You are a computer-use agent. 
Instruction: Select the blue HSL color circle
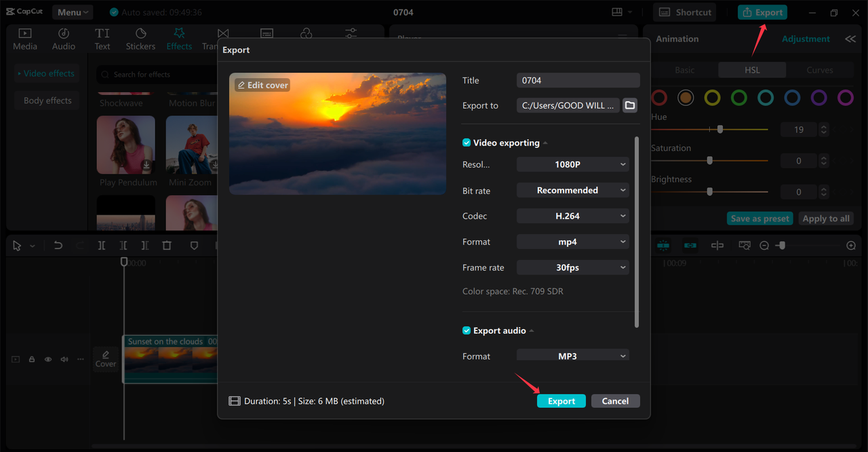coord(792,98)
